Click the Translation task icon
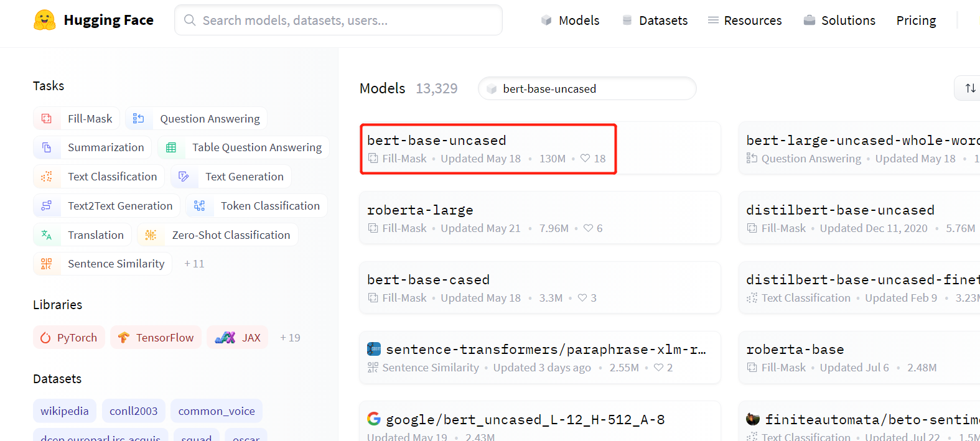Screen dimensions: 980x441 [47, 235]
